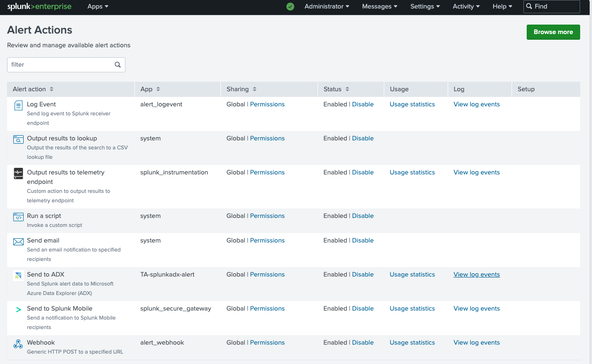Click the 'Send email' action name
592x364 pixels.
tap(43, 241)
